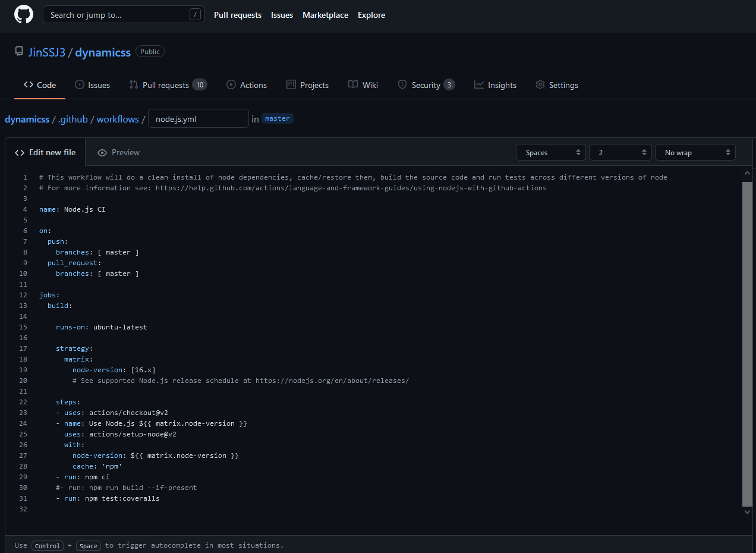Open the Security tab
The height and width of the screenshot is (553, 756).
click(x=426, y=85)
